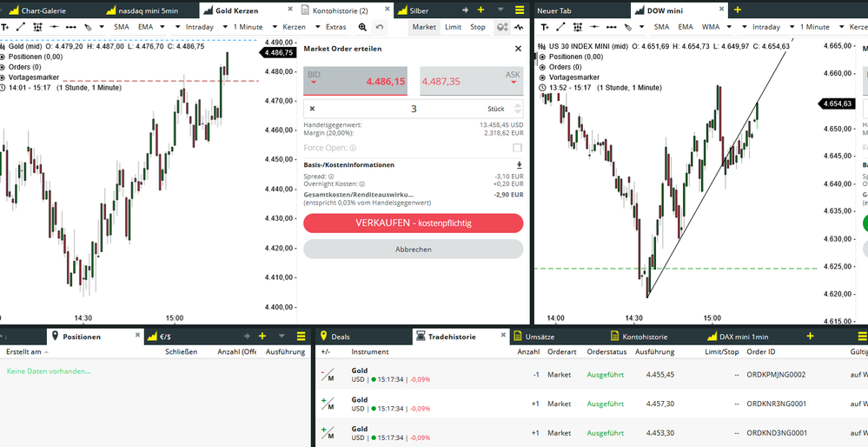Image resolution: width=868 pixels, height=447 pixels.
Task: Click quantity stepper arrows beside Stück
Action: [518, 109]
